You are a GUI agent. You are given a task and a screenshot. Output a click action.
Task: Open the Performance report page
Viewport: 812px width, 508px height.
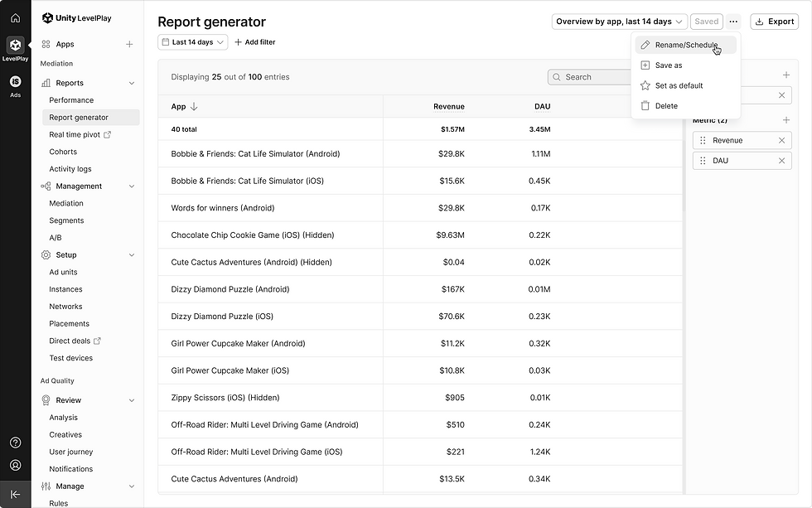pos(71,100)
